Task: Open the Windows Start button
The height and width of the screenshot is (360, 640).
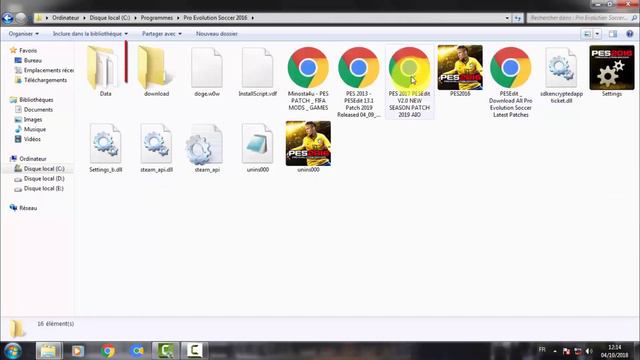Action: click(13, 351)
